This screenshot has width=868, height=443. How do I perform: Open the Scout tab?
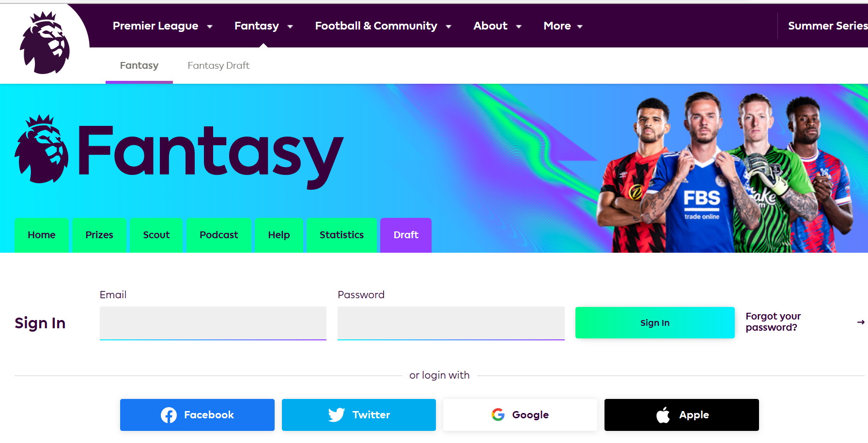tap(156, 235)
